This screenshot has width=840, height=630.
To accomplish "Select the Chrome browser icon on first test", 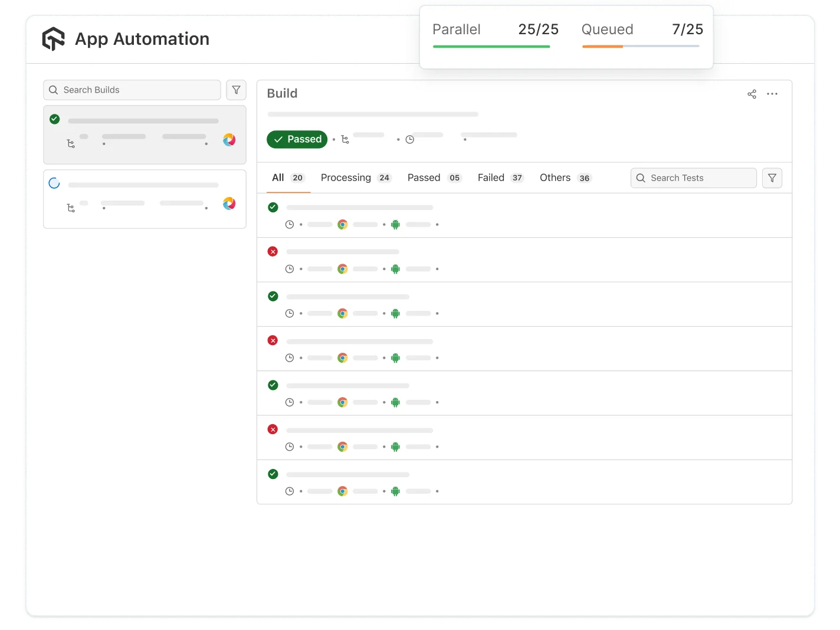I will click(x=343, y=224).
